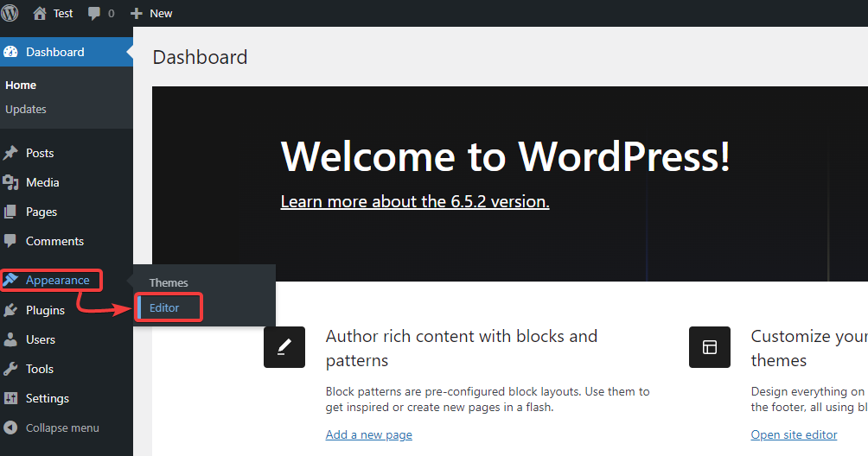Click the Pages icon in sidebar
Screen dimensions: 868x456
(x=10, y=212)
